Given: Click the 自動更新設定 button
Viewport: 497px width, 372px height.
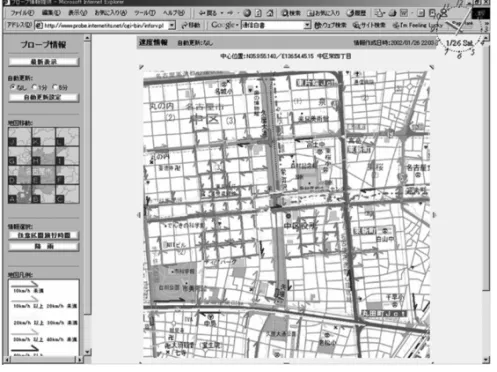Looking at the screenshot, I should (44, 97).
